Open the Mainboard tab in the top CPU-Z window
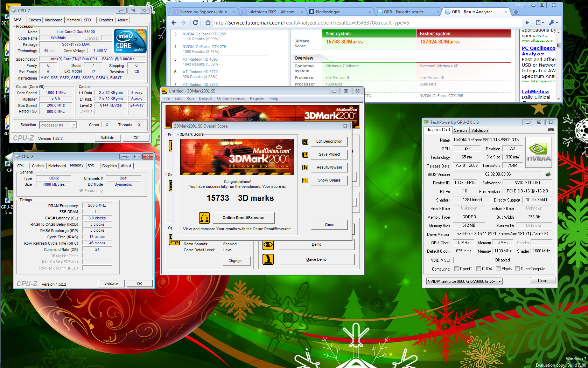 54,20
